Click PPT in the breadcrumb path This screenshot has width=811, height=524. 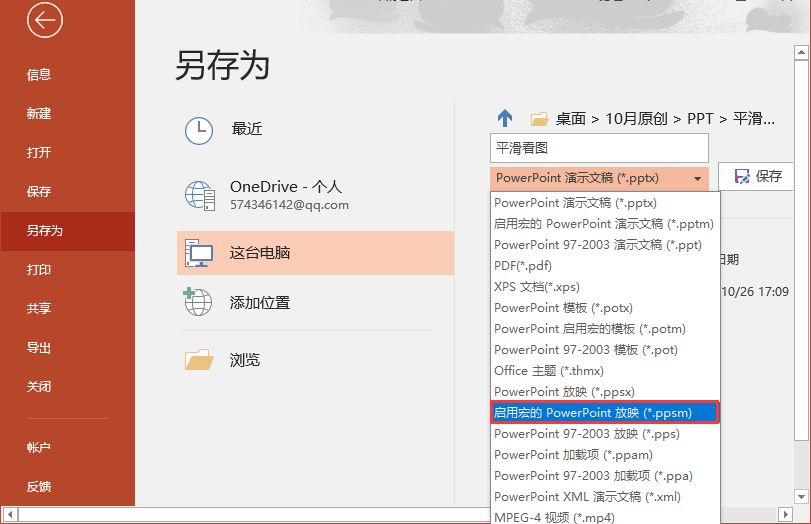(x=700, y=119)
